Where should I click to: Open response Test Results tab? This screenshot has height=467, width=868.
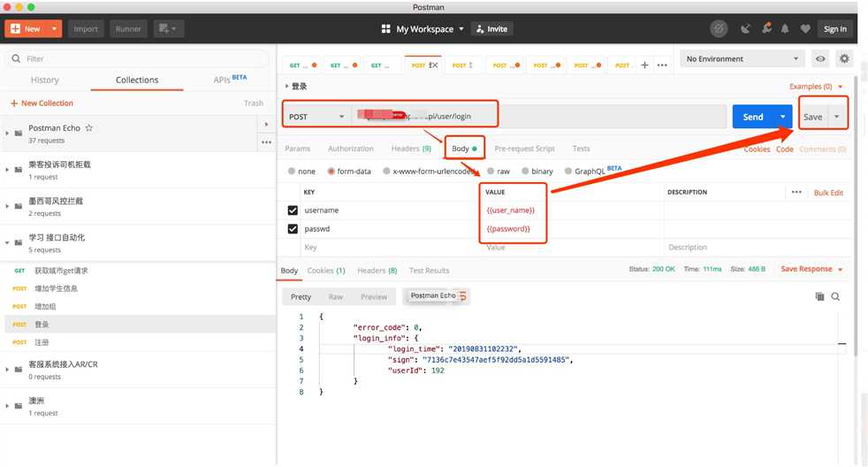[429, 271]
